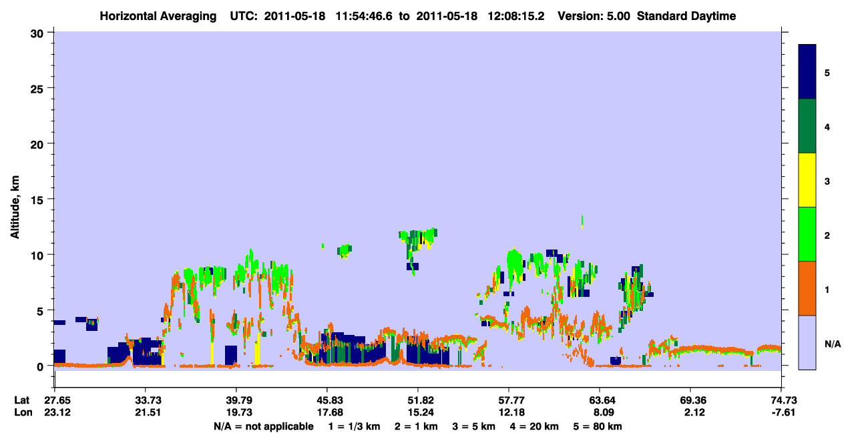Click the orange colorbar segment labeled 1
Viewport: 868px width, 445px height.
[807, 288]
